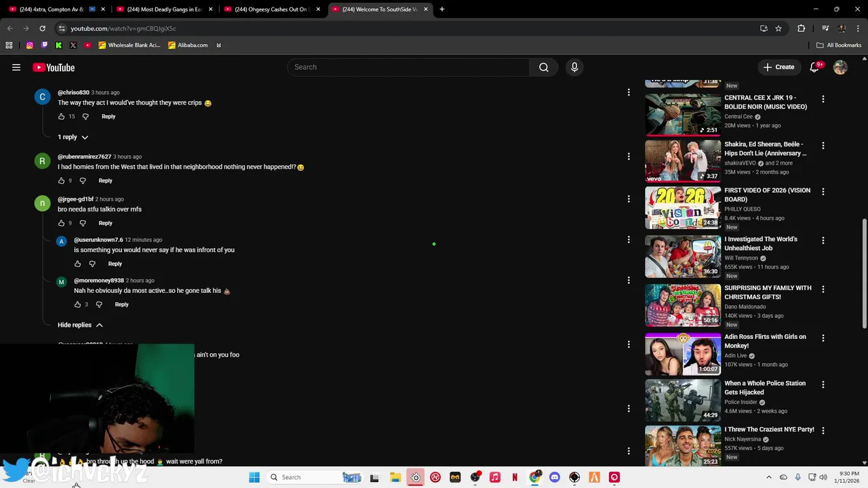Open the YouTube account avatar menu
The image size is (868, 488).
point(840,67)
